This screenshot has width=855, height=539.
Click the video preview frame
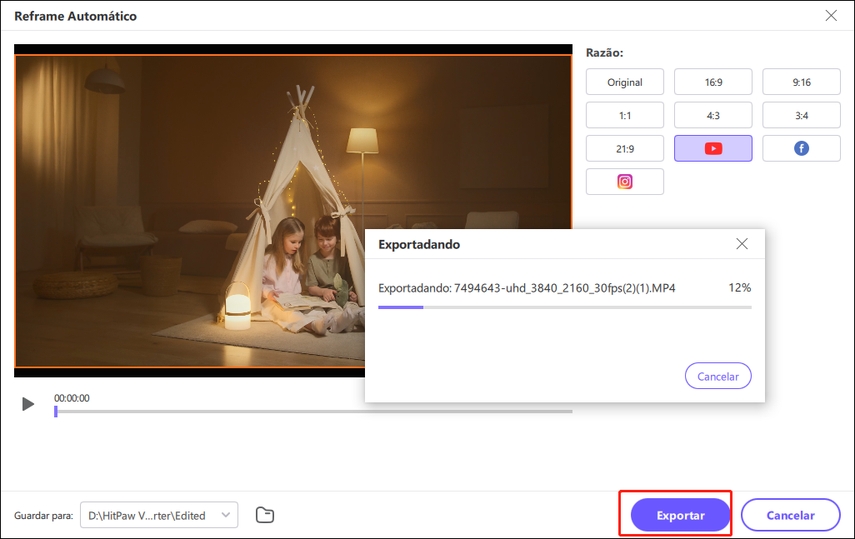(x=293, y=211)
